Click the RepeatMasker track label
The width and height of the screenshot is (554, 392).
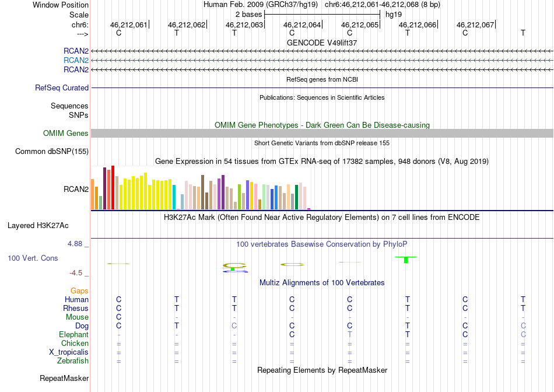point(64,378)
